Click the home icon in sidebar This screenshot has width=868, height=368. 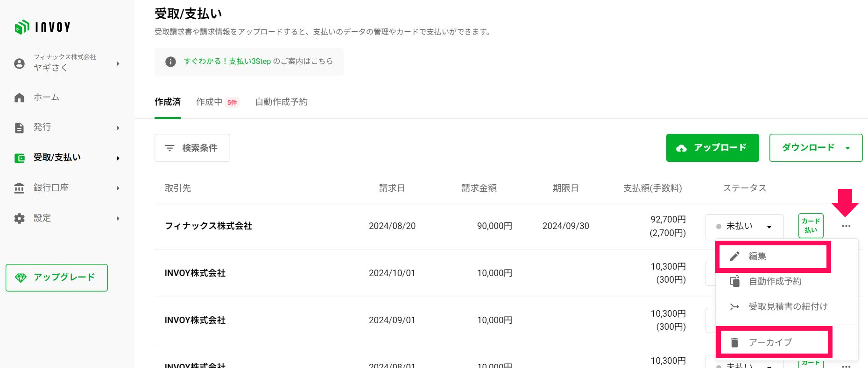[x=19, y=97]
